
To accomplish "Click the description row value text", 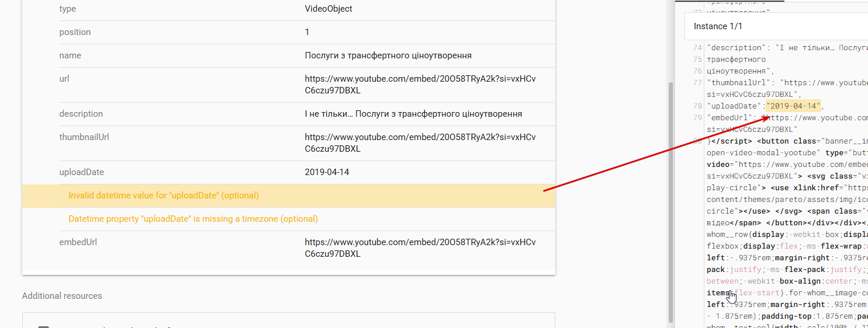I will click(413, 114).
